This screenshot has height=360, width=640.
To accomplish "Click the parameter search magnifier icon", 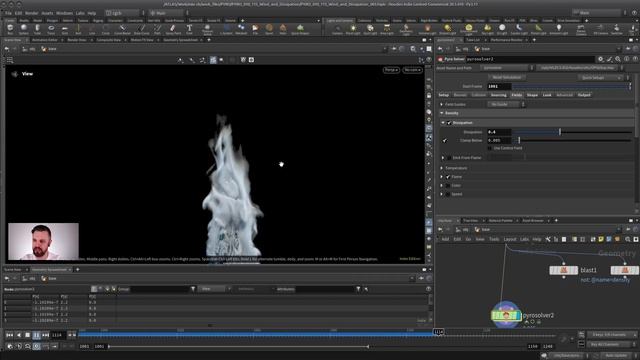I will point(618,59).
